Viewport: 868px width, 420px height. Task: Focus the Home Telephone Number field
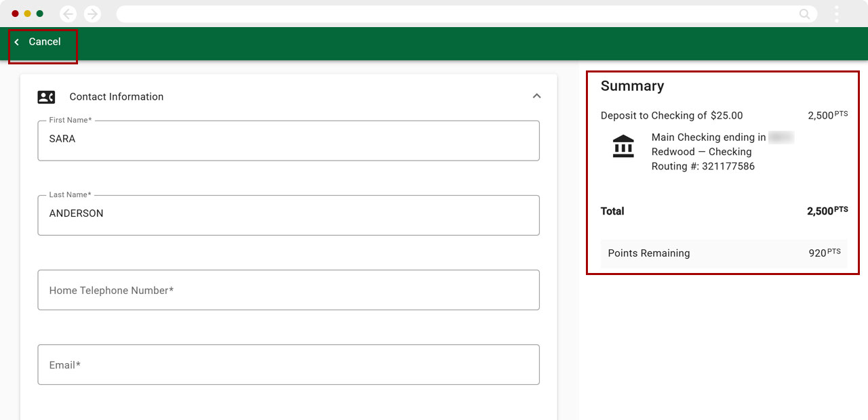point(288,290)
